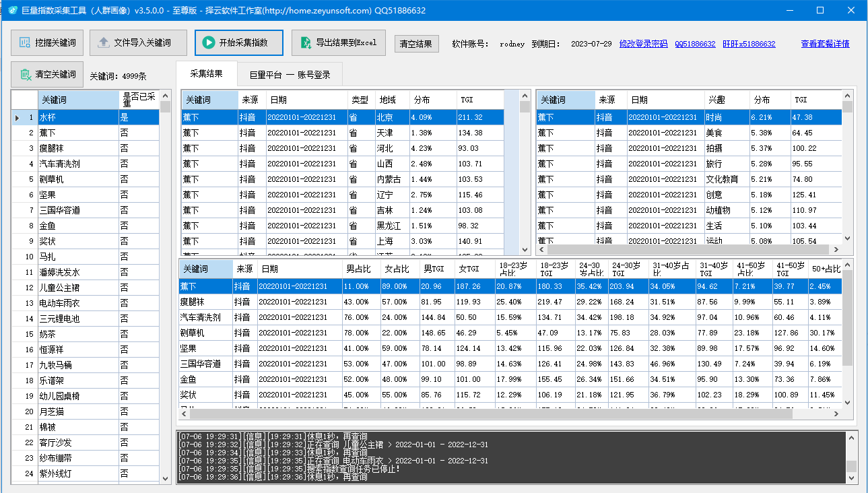
Task: Click the 关键词 column header in keyword list
Action: [78, 100]
